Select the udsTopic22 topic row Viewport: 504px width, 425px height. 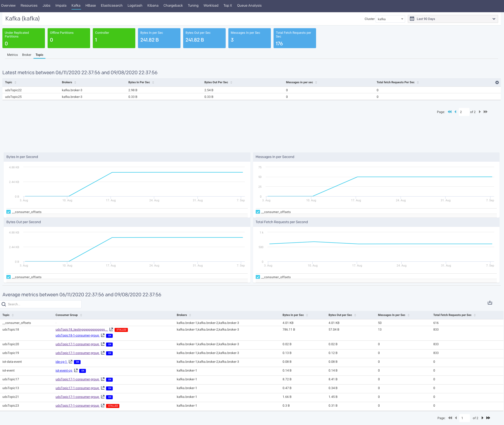(251, 90)
